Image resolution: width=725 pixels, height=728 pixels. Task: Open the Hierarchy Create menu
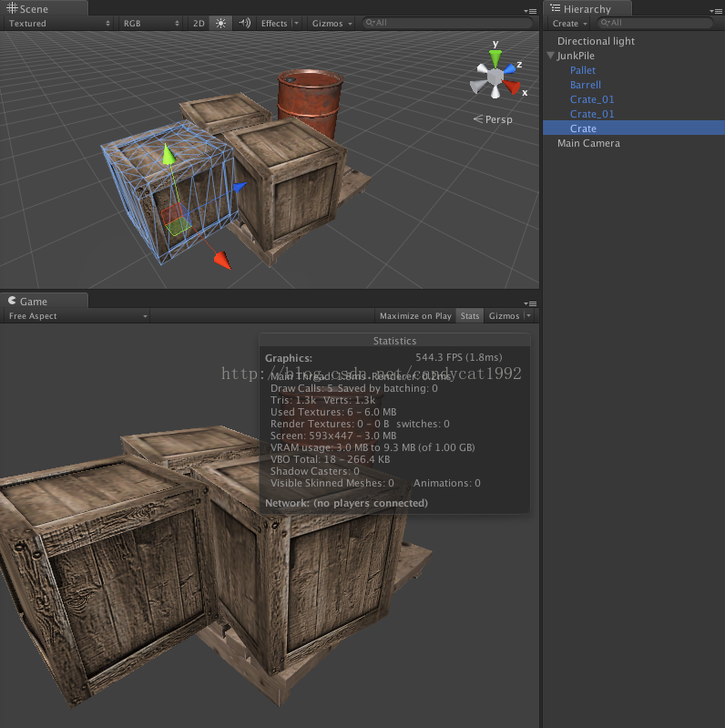[x=569, y=23]
